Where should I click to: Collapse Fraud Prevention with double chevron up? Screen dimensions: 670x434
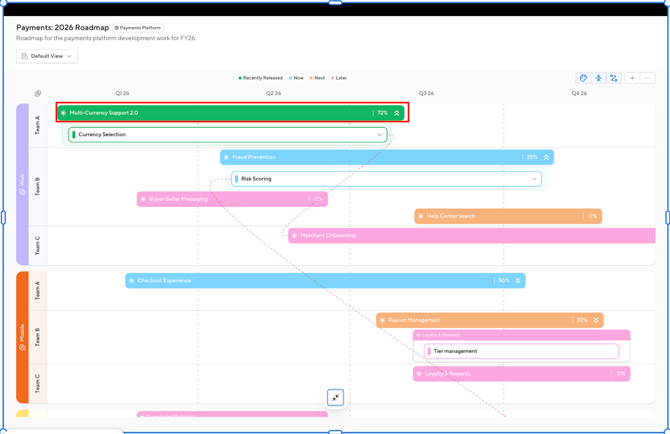tap(546, 157)
